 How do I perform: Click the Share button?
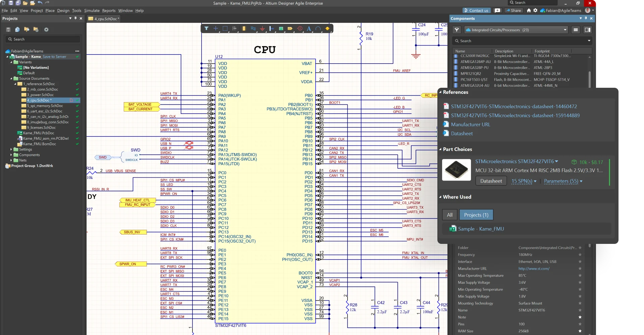[x=514, y=10]
